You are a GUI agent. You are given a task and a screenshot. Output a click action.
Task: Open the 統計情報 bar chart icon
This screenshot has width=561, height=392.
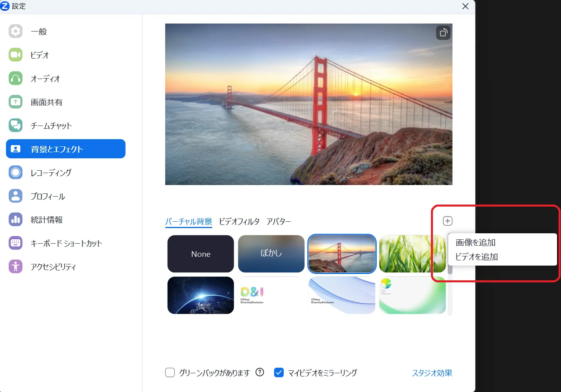(x=16, y=219)
